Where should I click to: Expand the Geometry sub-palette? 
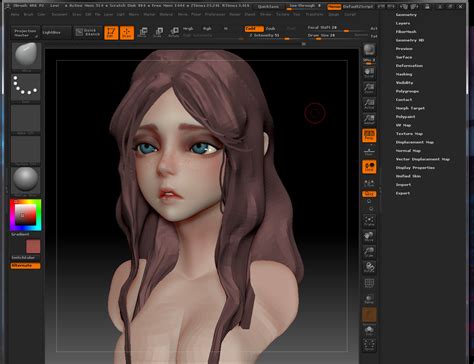(x=406, y=15)
